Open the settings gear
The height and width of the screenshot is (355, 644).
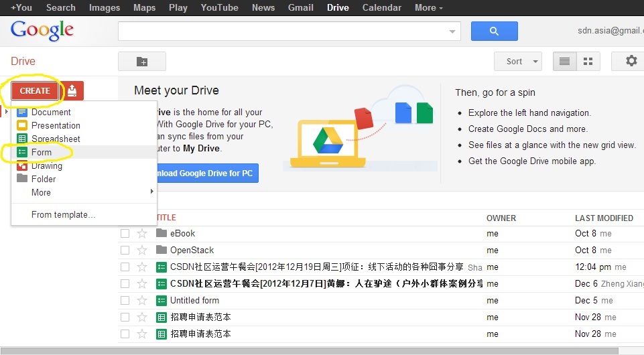tap(631, 61)
